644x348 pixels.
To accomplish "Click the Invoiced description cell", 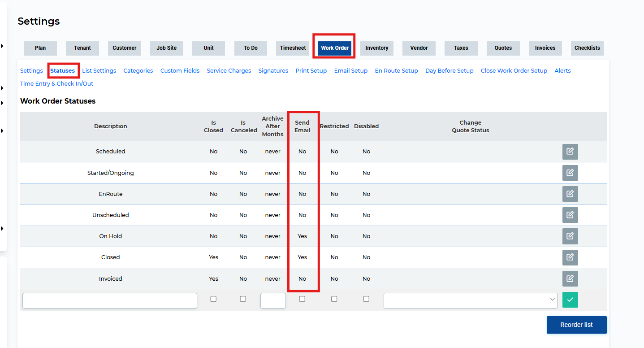I will pos(111,278).
